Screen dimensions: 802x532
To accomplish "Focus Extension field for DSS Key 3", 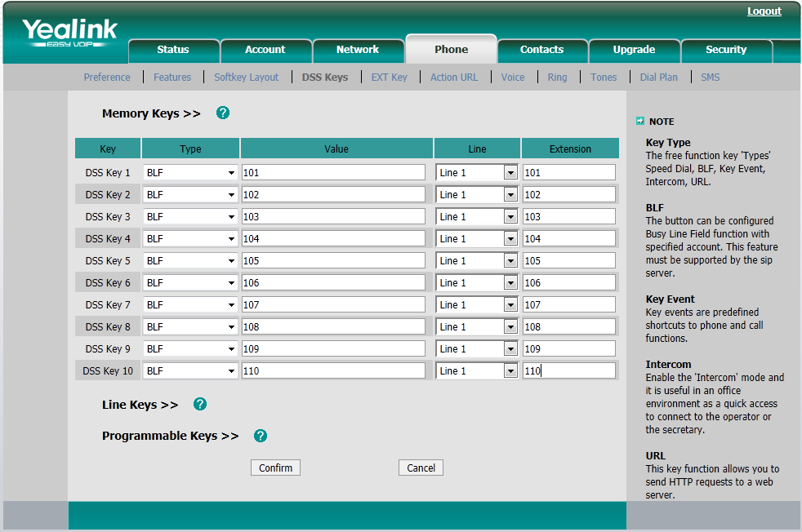I will tap(568, 217).
